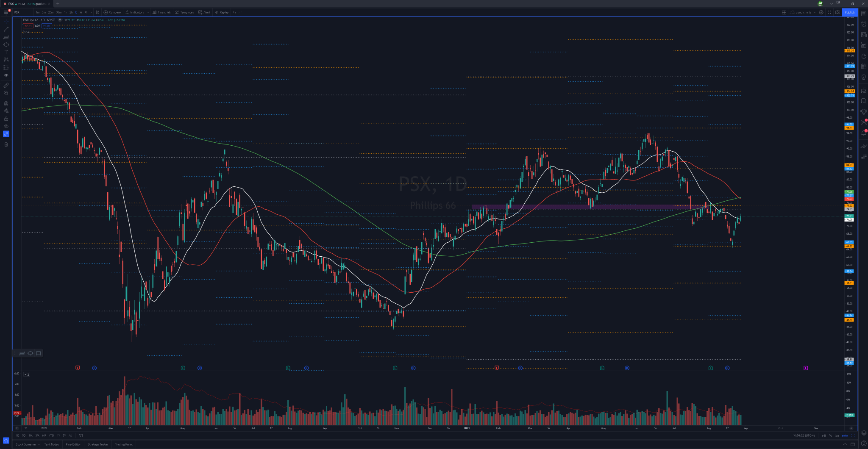Start bar Replay mode

pyautogui.click(x=222, y=12)
